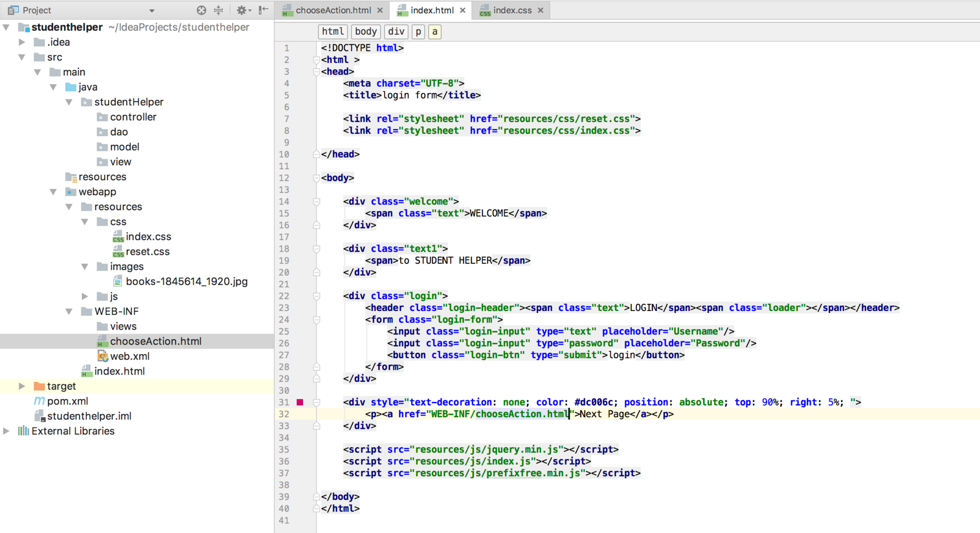Close the index.html tab
The image size is (980, 533).
pyautogui.click(x=462, y=10)
